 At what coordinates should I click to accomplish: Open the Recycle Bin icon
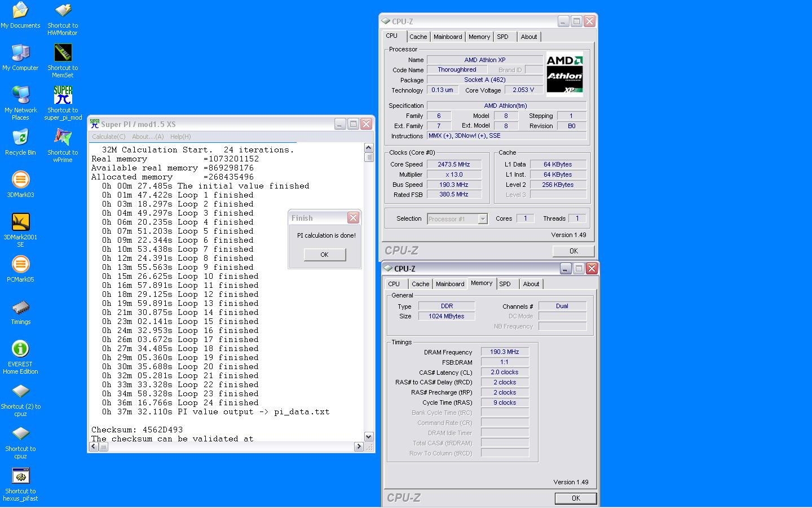[x=20, y=142]
